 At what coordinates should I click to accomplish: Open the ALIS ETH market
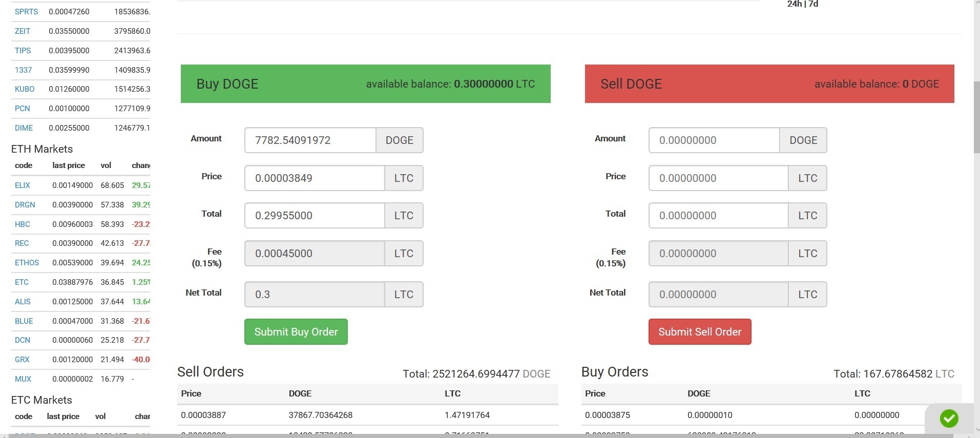click(x=23, y=301)
